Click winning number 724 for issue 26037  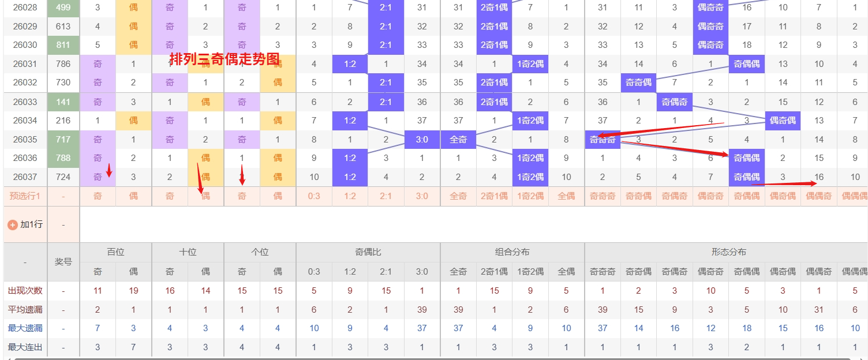pyautogui.click(x=63, y=177)
